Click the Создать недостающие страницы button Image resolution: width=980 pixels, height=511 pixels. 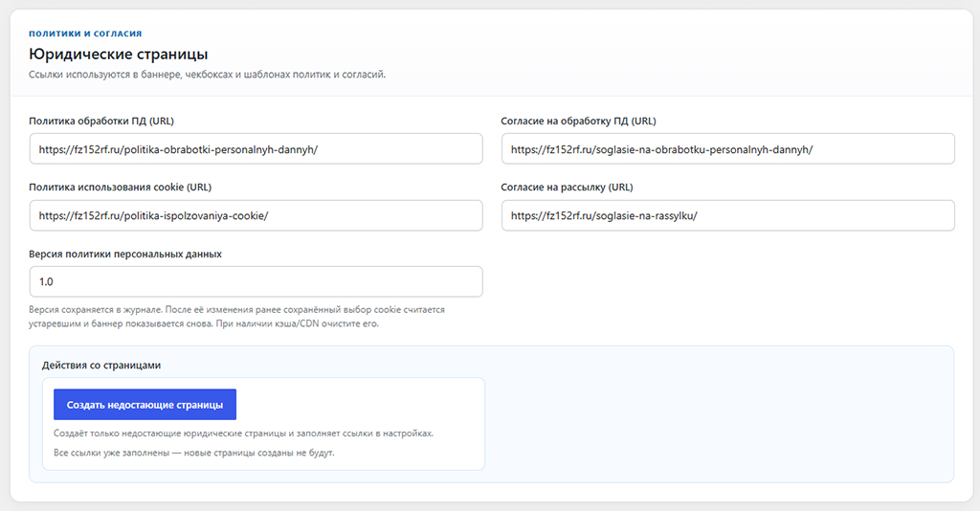click(145, 405)
